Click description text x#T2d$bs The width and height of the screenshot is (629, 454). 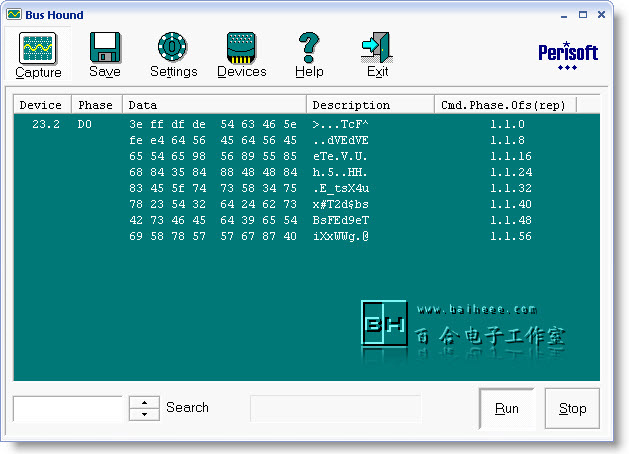point(341,205)
